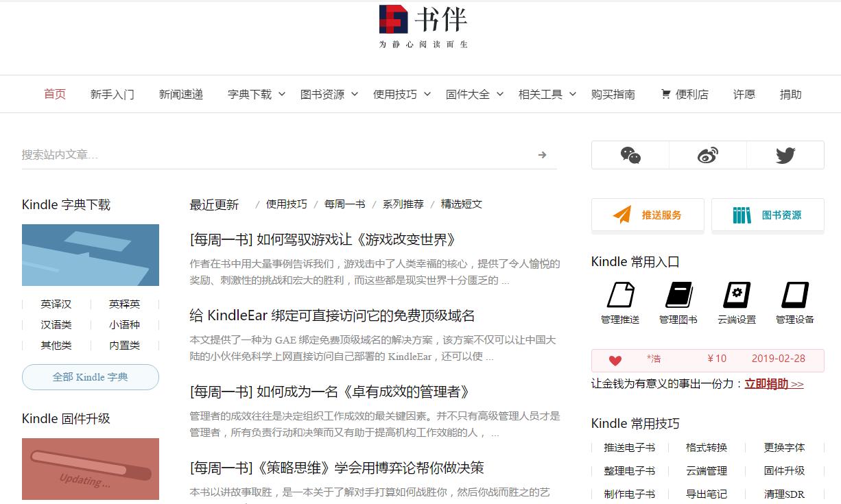Expand the 固件大全 dropdown
The height and width of the screenshot is (504, 841).
[x=473, y=94]
